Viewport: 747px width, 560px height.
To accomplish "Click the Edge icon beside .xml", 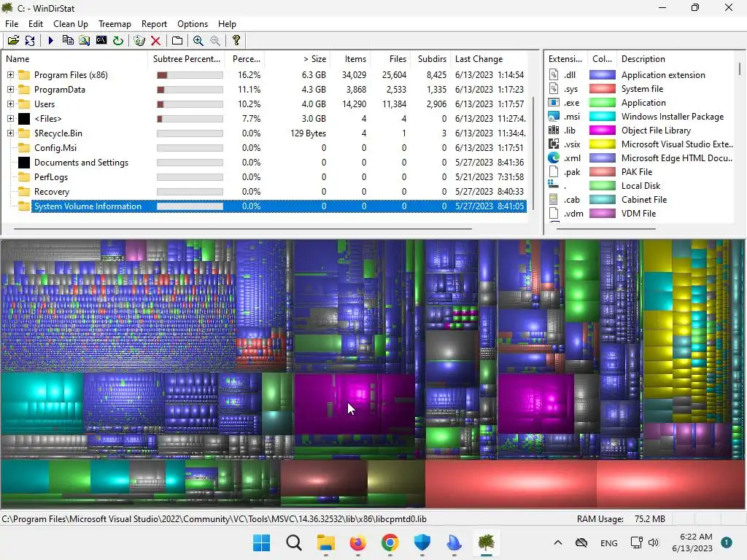I will coord(554,157).
